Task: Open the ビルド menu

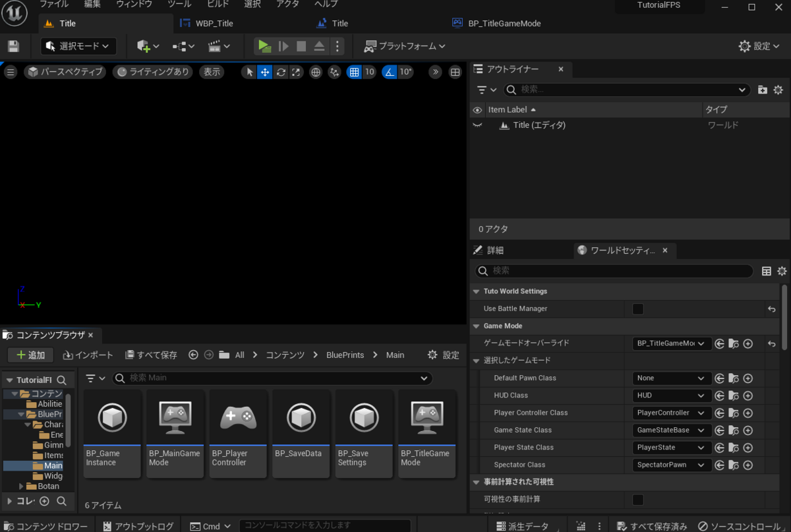Action: tap(218, 4)
